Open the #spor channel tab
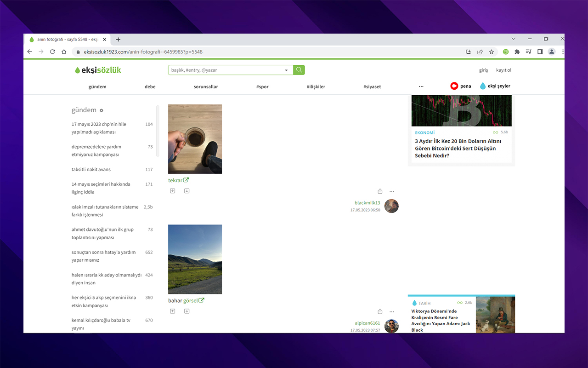This screenshot has height=368, width=588. 262,86
